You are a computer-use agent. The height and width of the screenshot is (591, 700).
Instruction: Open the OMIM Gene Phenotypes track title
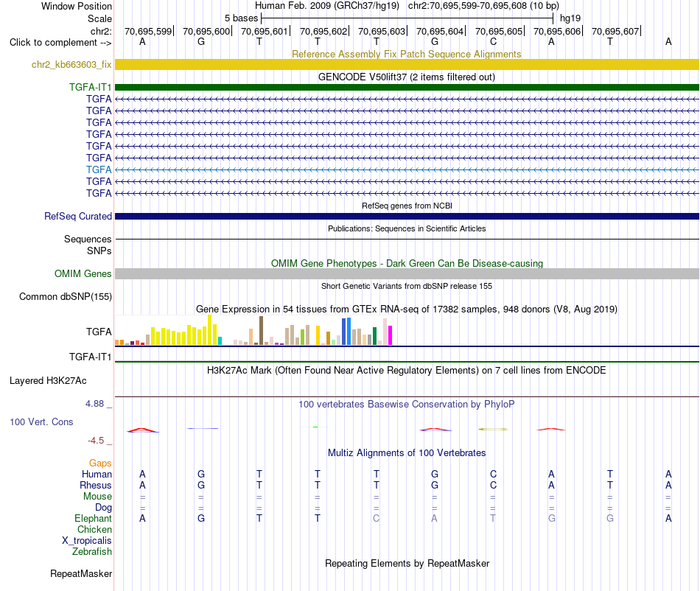[x=407, y=263]
